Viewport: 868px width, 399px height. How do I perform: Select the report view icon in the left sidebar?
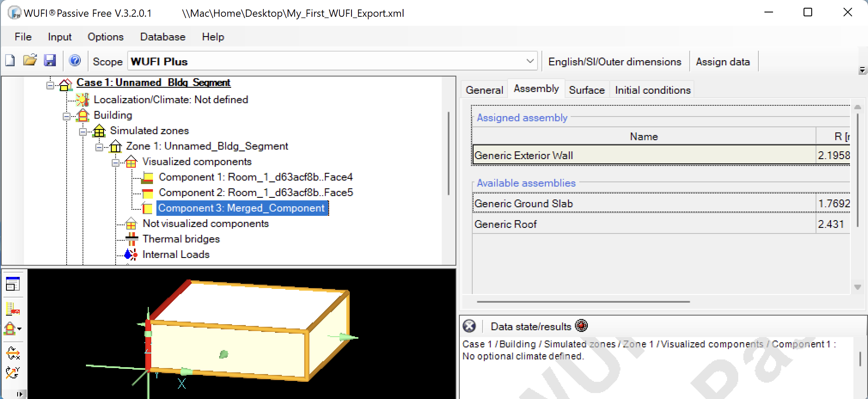pyautogui.click(x=13, y=284)
